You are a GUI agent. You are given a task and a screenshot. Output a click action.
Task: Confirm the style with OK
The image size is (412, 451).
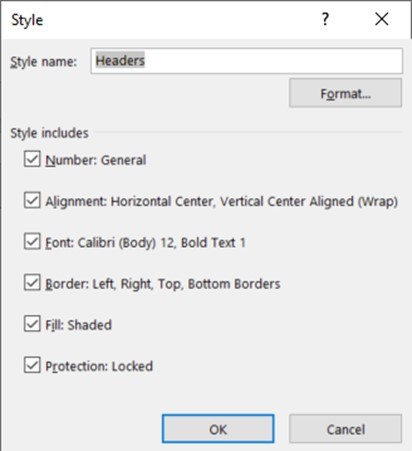click(x=218, y=429)
